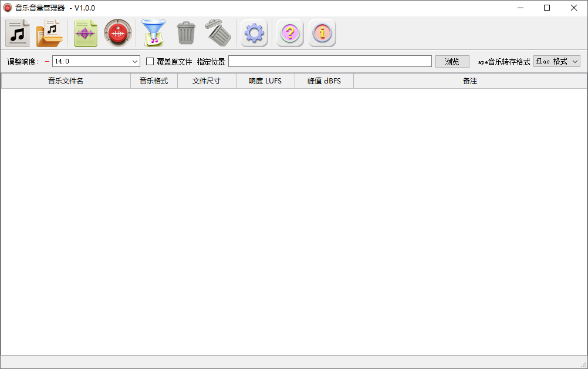Sort by 音乐文件名 column header
The image size is (588, 369).
pos(66,80)
